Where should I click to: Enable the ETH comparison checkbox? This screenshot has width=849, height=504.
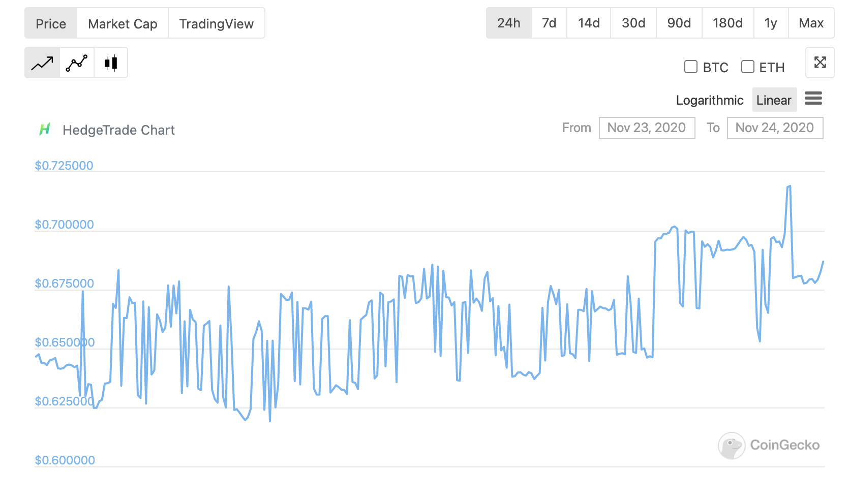[x=747, y=67]
